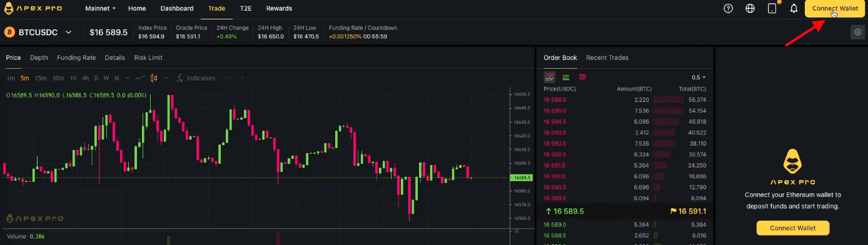Viewport: 868px width, 245px height.
Task: Open the fx Indicators menu
Action: click(x=196, y=78)
